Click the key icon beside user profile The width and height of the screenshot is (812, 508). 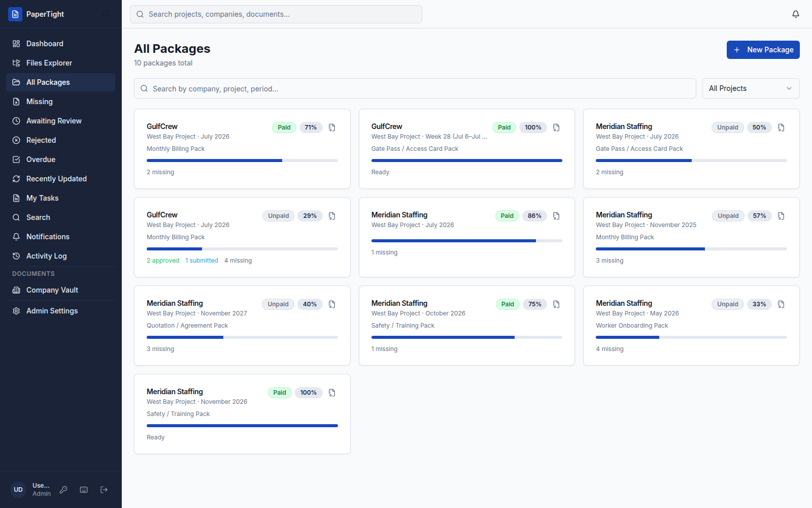click(x=63, y=490)
